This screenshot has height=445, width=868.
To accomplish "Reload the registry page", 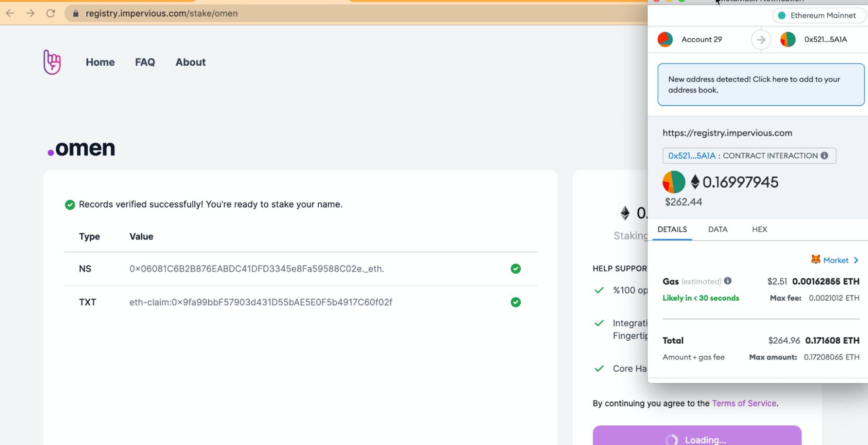I will 51,13.
